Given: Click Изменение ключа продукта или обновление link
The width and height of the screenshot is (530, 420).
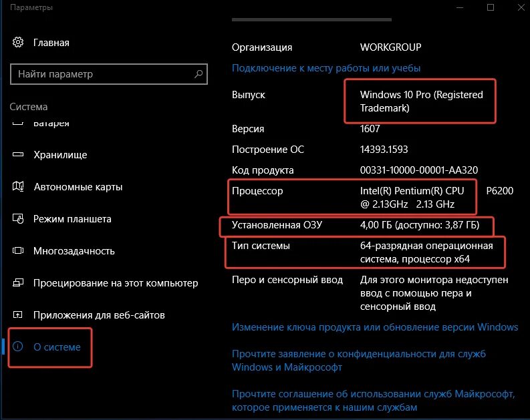Looking at the screenshot, I should [x=375, y=327].
